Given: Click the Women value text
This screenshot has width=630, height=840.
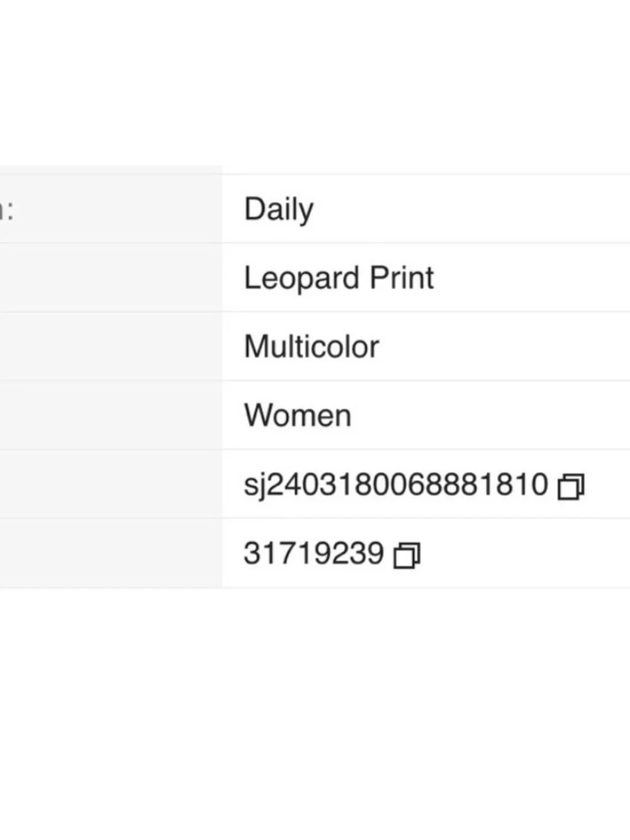Looking at the screenshot, I should point(298,416).
